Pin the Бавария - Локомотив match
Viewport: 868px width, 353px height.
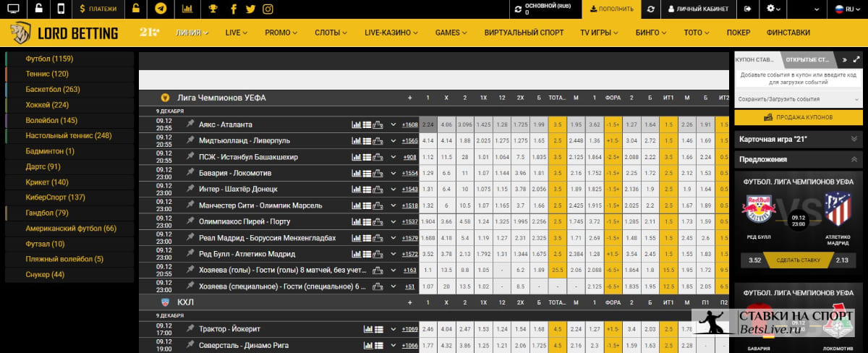[x=190, y=173]
